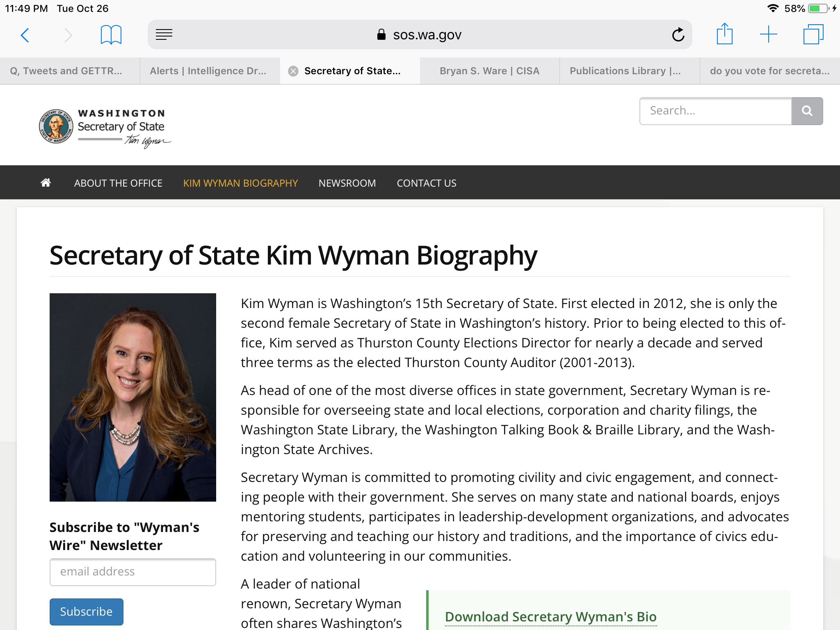The width and height of the screenshot is (840, 630).
Task: Tap the reader view lines icon
Action: pos(164,35)
